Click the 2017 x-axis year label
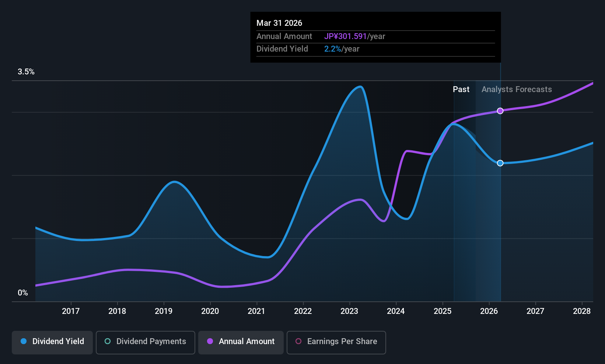 71,311
